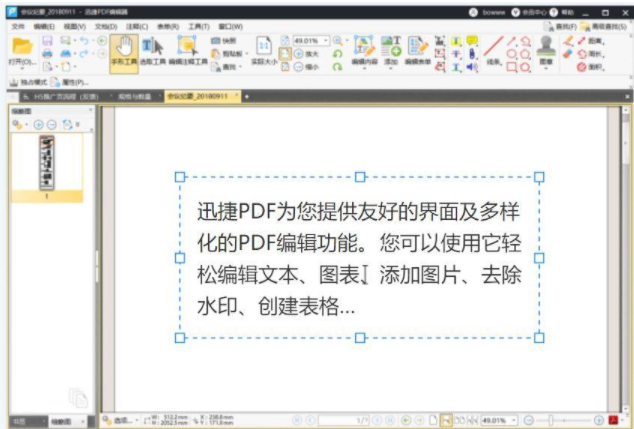Open the 工具(T) menu
Viewport: 634px width, 429px height.
point(199,26)
